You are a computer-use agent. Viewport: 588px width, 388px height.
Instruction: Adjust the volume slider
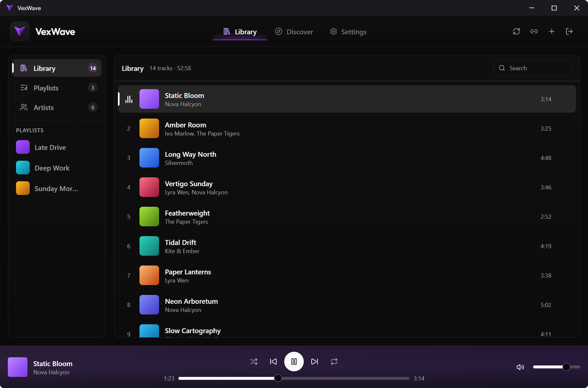[557, 367]
